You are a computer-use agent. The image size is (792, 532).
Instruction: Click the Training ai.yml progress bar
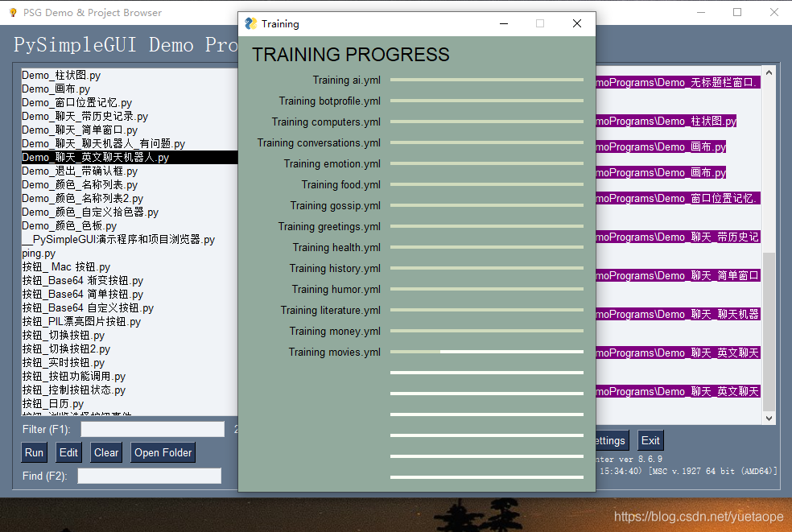pos(487,80)
